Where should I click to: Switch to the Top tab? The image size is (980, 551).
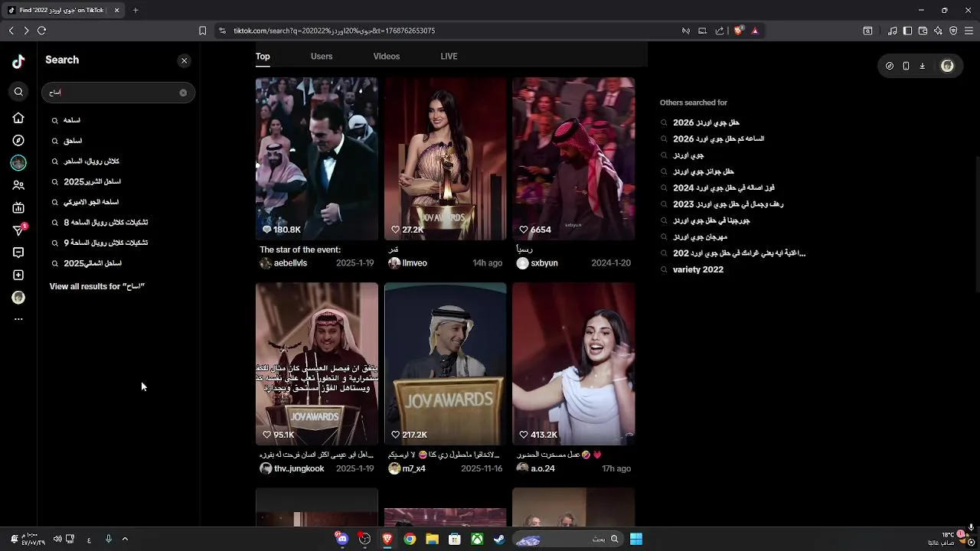click(x=263, y=56)
